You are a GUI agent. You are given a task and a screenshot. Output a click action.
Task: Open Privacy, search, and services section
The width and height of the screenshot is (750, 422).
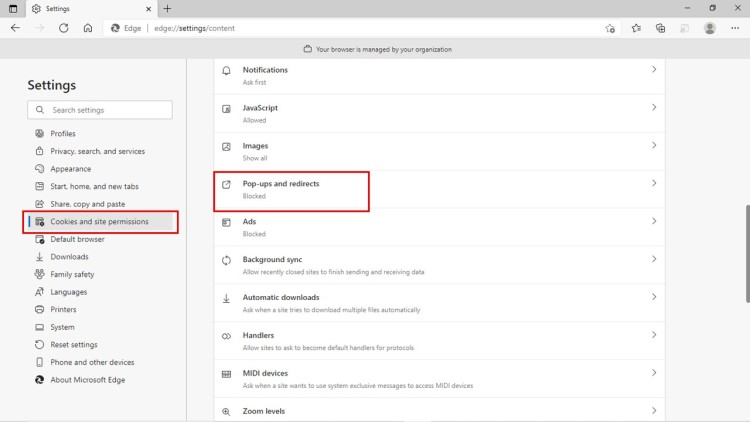click(x=97, y=151)
